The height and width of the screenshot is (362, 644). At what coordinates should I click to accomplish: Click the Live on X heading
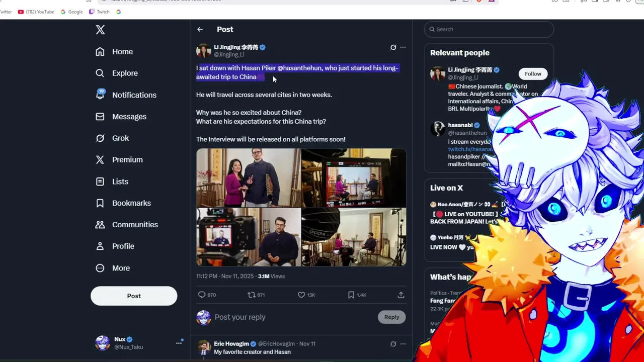point(446,188)
